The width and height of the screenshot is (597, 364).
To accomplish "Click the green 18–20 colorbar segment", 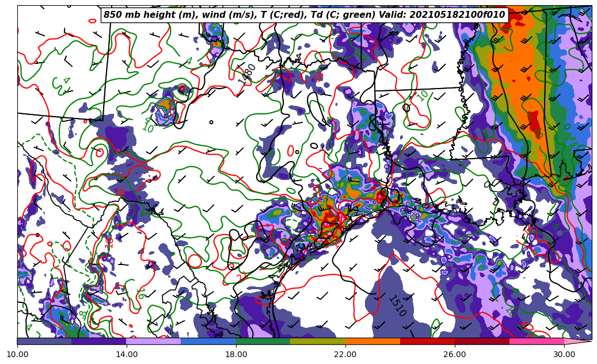I will pos(263,341).
